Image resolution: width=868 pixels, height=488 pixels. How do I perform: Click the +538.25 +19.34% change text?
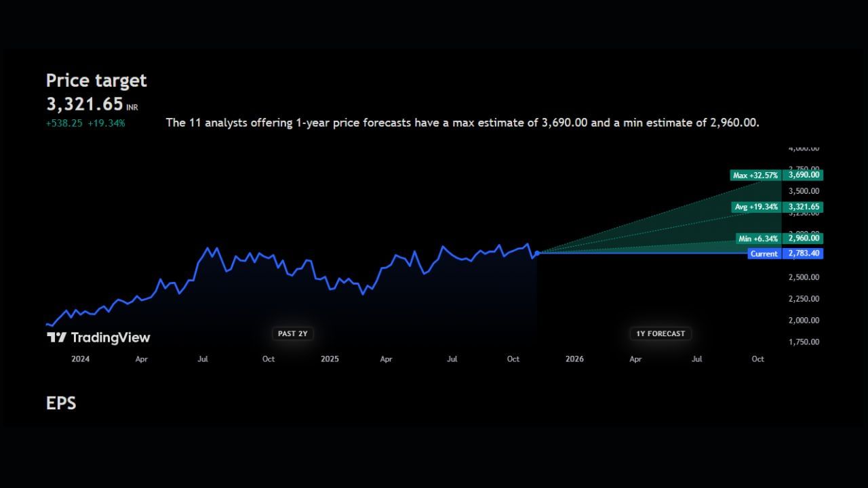[85, 123]
